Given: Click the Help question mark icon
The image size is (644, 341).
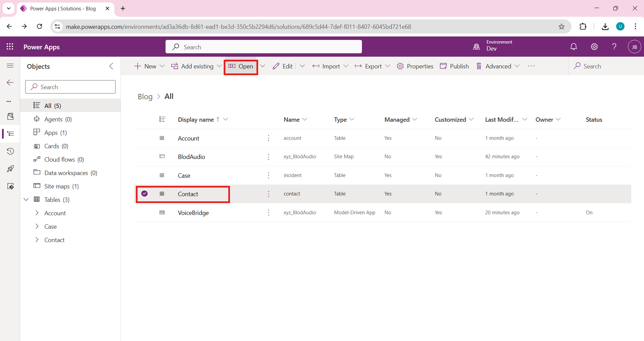Looking at the screenshot, I should (x=614, y=47).
